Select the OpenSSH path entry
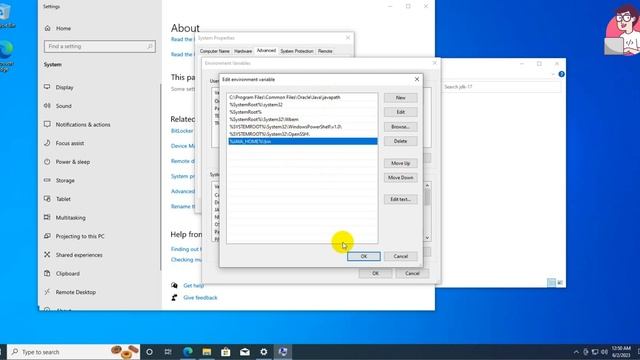This screenshot has width=640, height=360. (x=302, y=134)
